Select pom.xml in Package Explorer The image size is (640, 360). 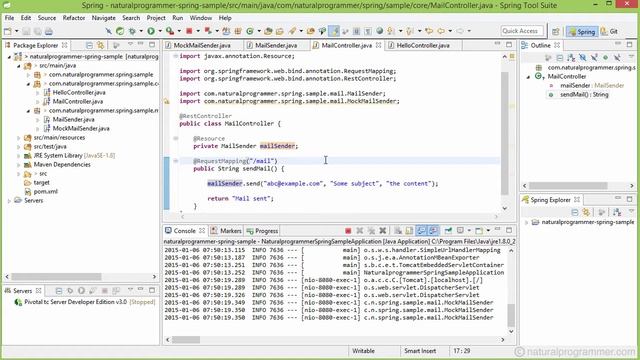click(45, 191)
